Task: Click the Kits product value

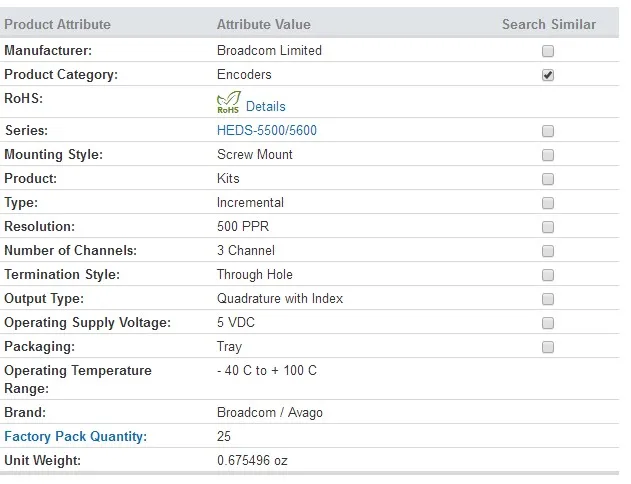Action: pyautogui.click(x=228, y=179)
